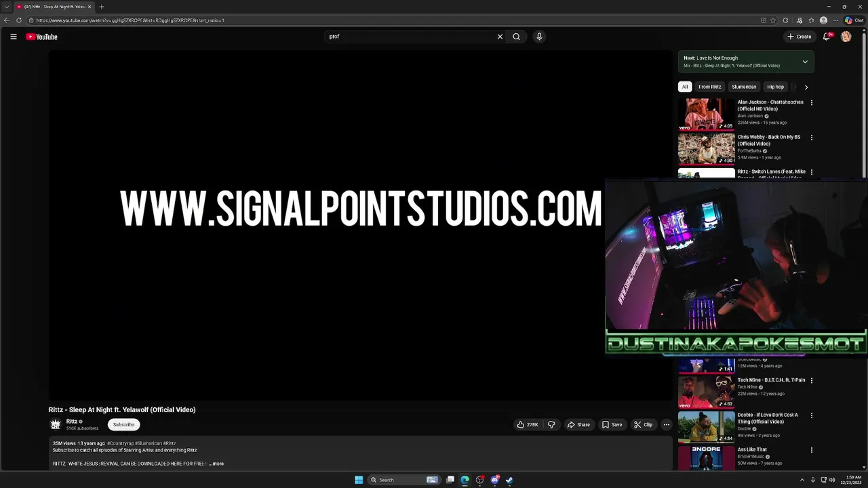Image resolution: width=868 pixels, height=488 pixels.
Task: Open Discord from taskbar
Action: (x=494, y=480)
